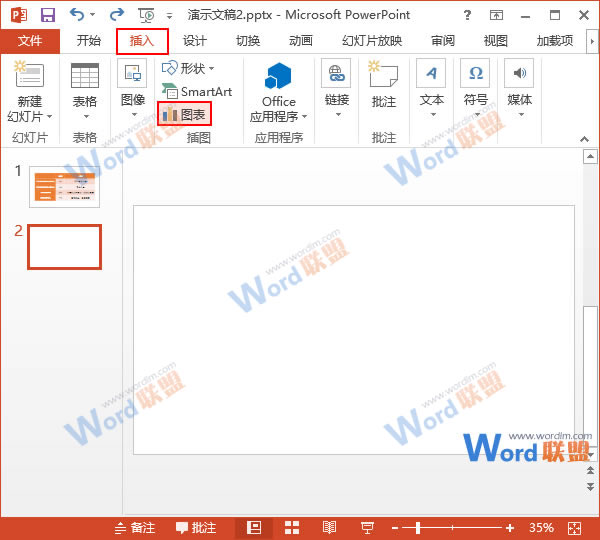Open the Slide Show (幻灯片放映) tab
Image resolution: width=600 pixels, height=540 pixels.
pyautogui.click(x=372, y=41)
